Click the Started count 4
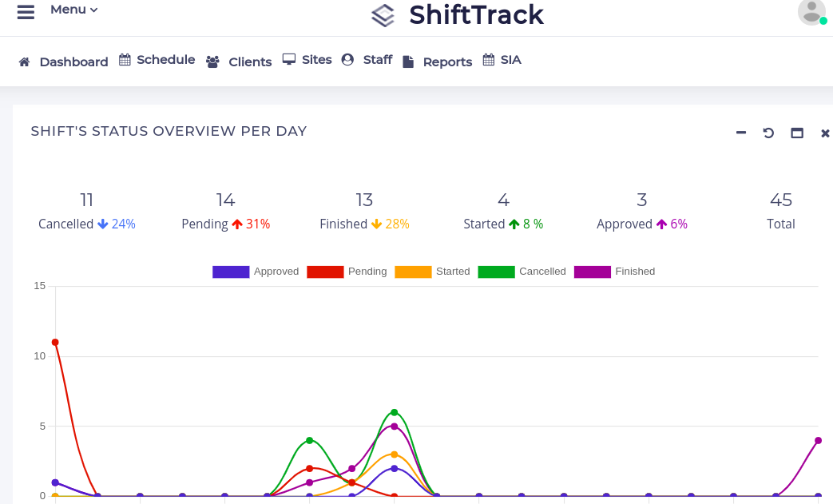 click(x=504, y=200)
